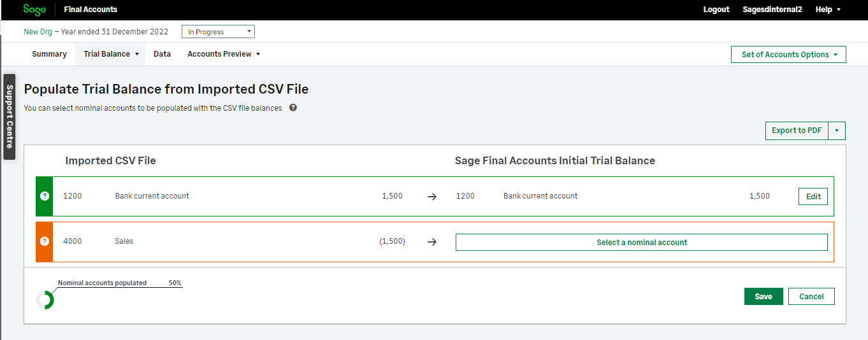Open the Help menu in the header
Image resolution: width=868 pixels, height=340 pixels.
(x=828, y=10)
